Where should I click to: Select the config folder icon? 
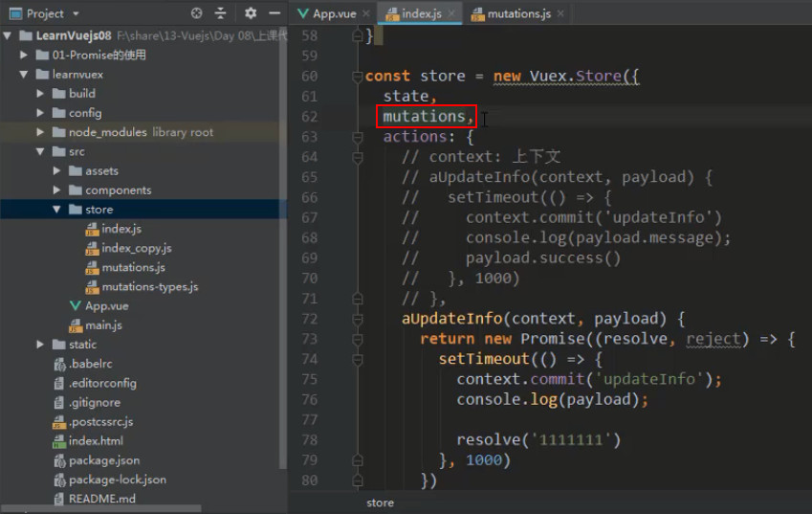click(59, 113)
